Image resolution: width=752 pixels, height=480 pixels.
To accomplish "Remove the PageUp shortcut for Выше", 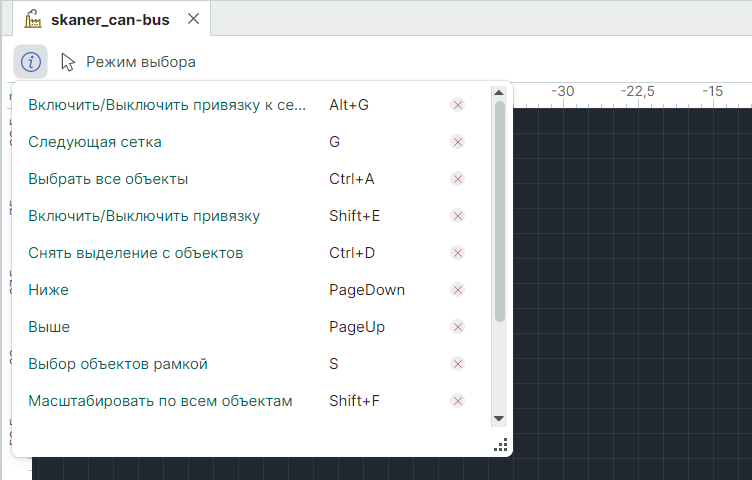I will click(458, 327).
